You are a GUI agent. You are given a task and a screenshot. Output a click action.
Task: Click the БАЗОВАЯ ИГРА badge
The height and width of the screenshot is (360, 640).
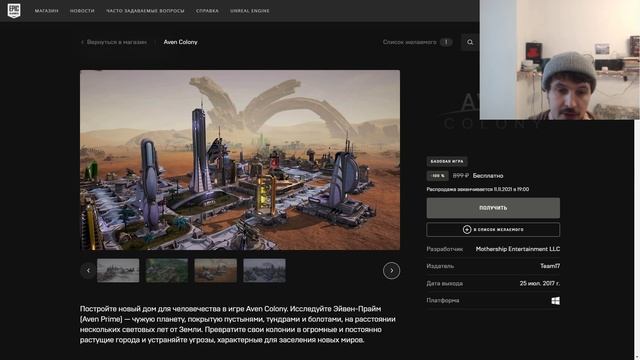coord(447,162)
